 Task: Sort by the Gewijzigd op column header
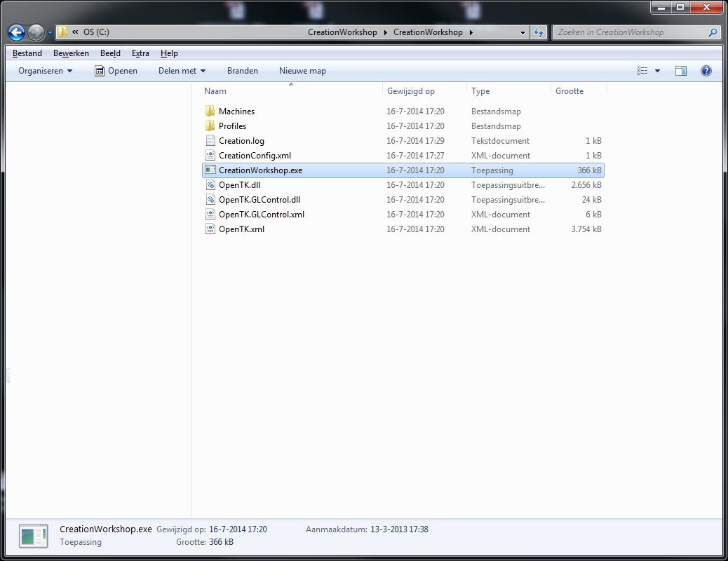[424, 91]
